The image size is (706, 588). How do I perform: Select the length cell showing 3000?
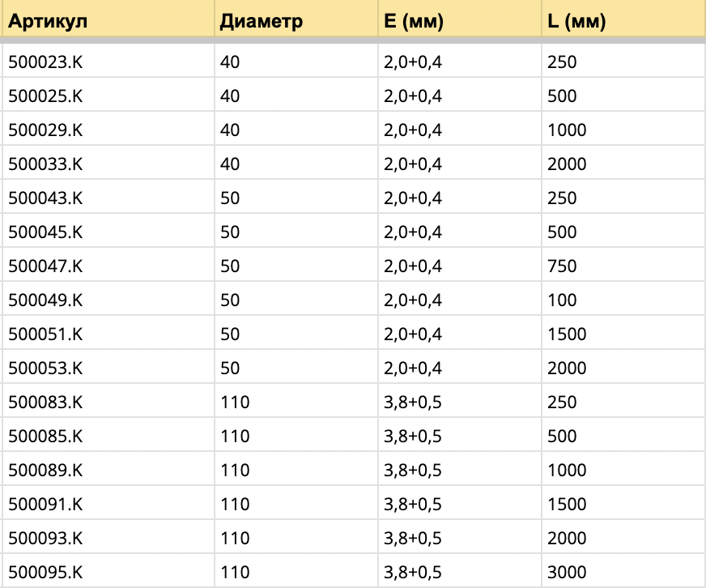point(567,573)
